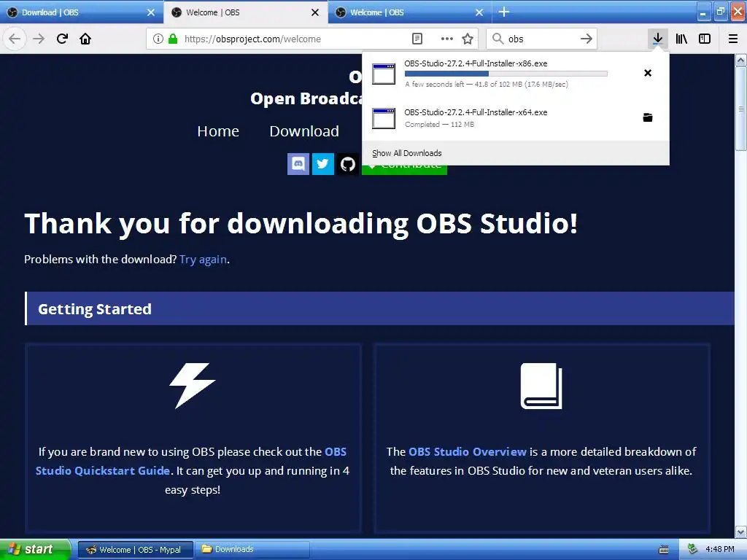Click the green secure connection padlock
The image size is (747, 560).
173,39
